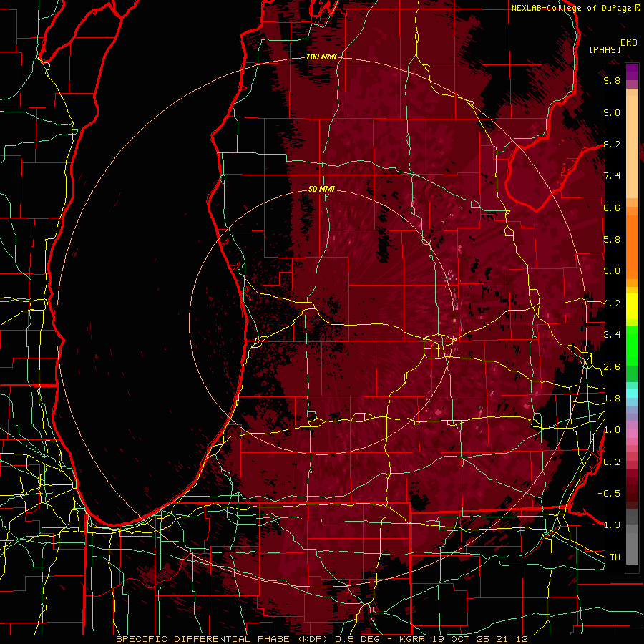Click the 0.5 DEG elevation text in the caption
Viewport: 644px width, 644px height.
357,639
